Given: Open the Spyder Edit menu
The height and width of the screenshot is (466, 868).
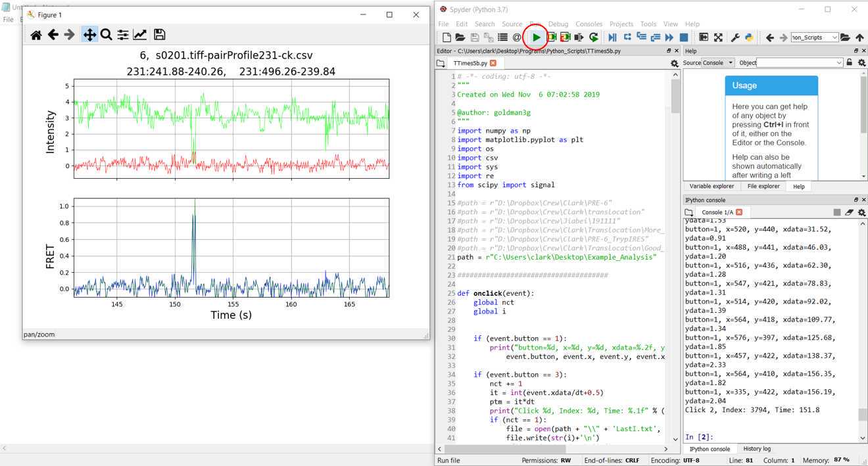Looking at the screenshot, I should (x=462, y=24).
